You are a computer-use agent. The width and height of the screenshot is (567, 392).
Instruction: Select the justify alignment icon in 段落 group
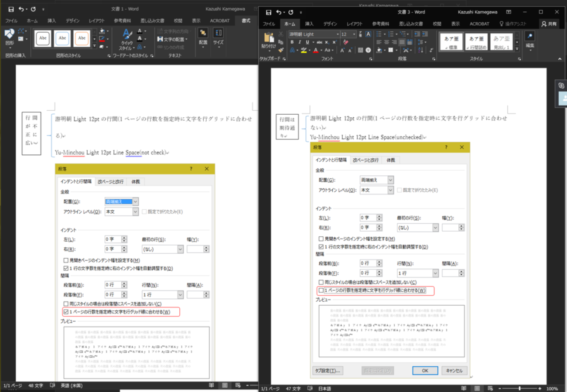(402, 42)
